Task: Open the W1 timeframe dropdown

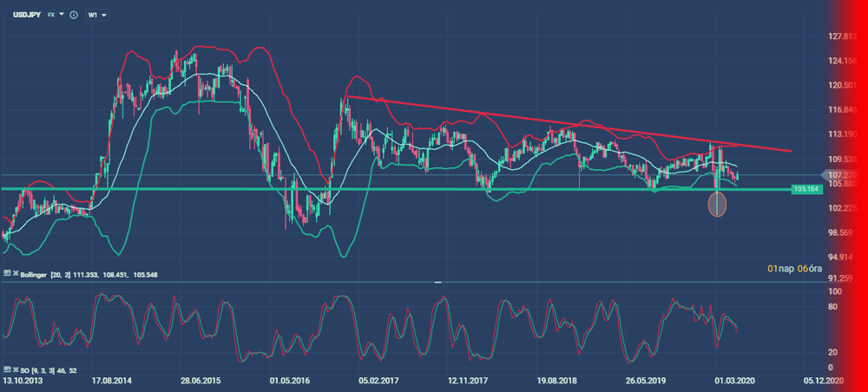Action: coord(95,16)
